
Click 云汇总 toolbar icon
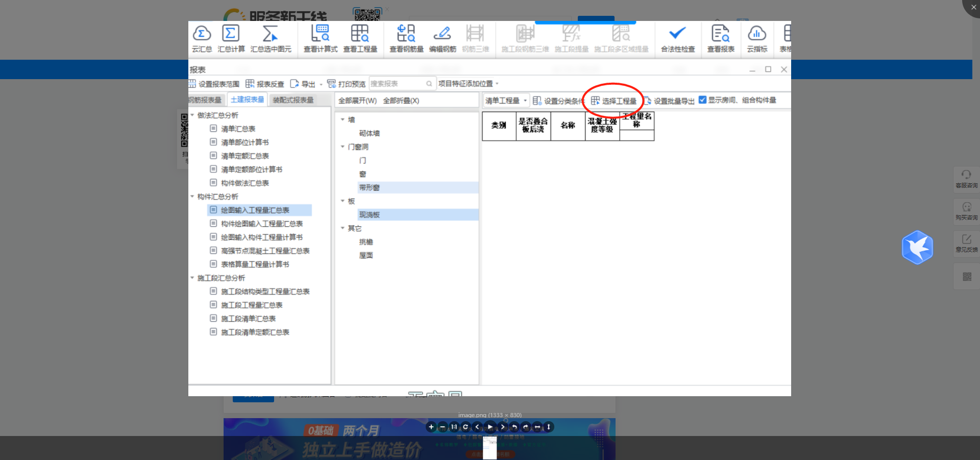tap(202, 39)
